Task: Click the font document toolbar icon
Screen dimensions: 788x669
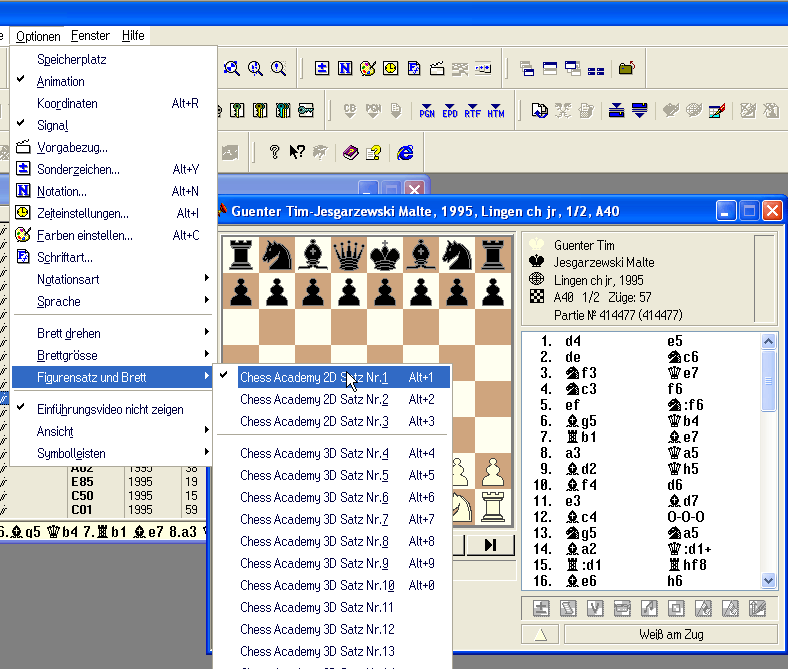Action: (x=414, y=68)
